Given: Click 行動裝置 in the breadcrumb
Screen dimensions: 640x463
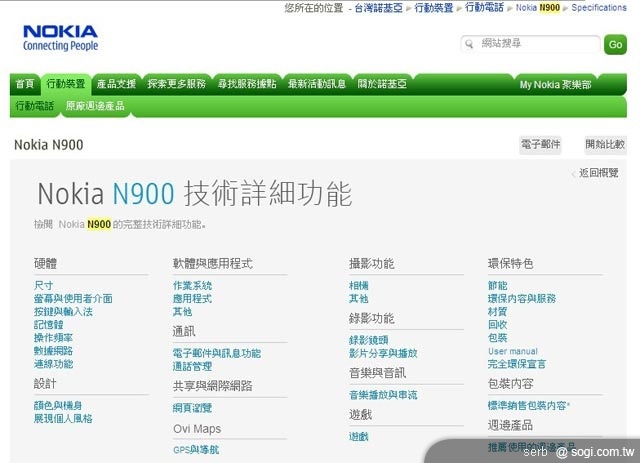Looking at the screenshot, I should (x=433, y=8).
